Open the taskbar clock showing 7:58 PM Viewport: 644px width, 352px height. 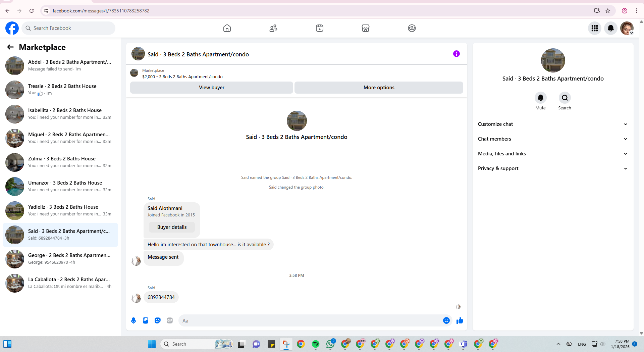(x=620, y=344)
